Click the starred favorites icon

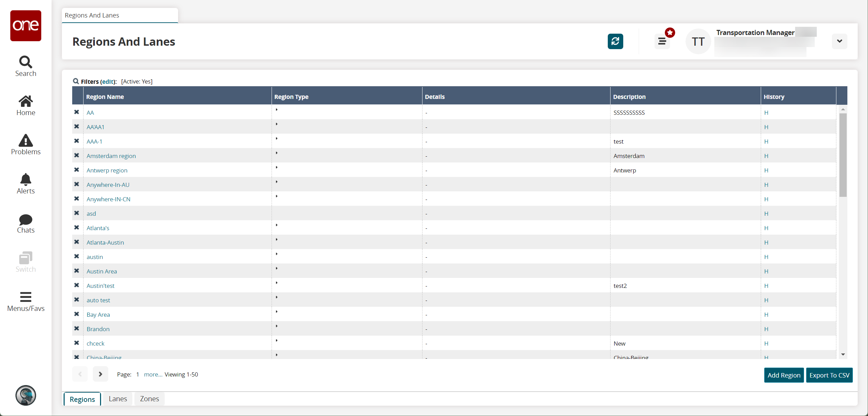pos(670,32)
